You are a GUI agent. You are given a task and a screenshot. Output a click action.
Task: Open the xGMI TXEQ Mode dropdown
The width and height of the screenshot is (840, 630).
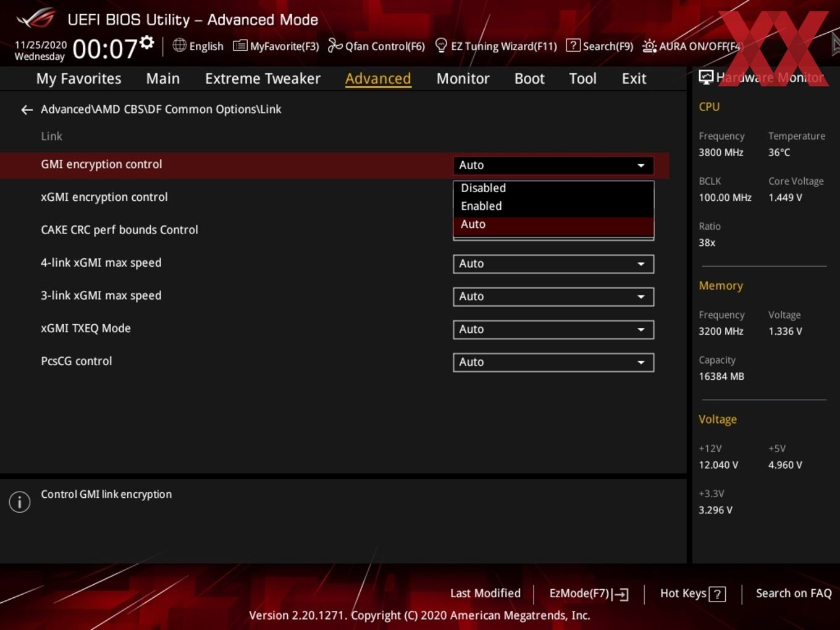(553, 329)
